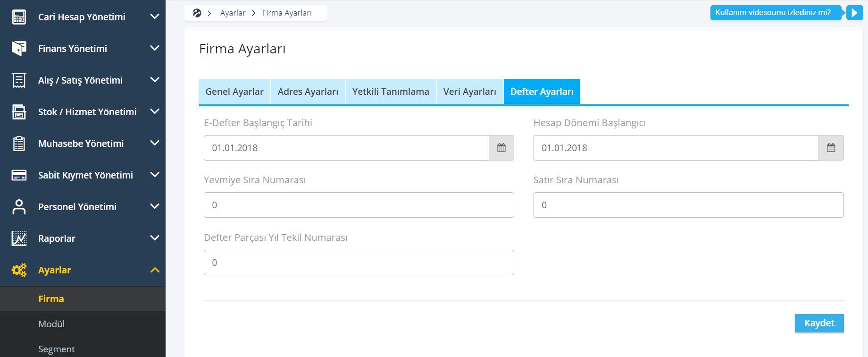This screenshot has height=357, width=868.
Task: Open Finans Yönetimi menu label
Action: click(73, 49)
